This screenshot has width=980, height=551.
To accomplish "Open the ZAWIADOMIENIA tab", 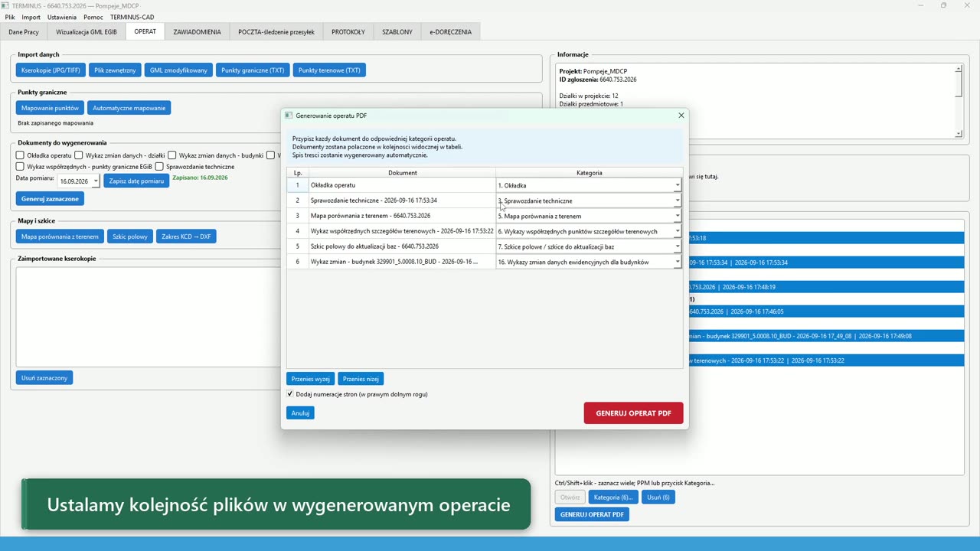I will pyautogui.click(x=197, y=32).
